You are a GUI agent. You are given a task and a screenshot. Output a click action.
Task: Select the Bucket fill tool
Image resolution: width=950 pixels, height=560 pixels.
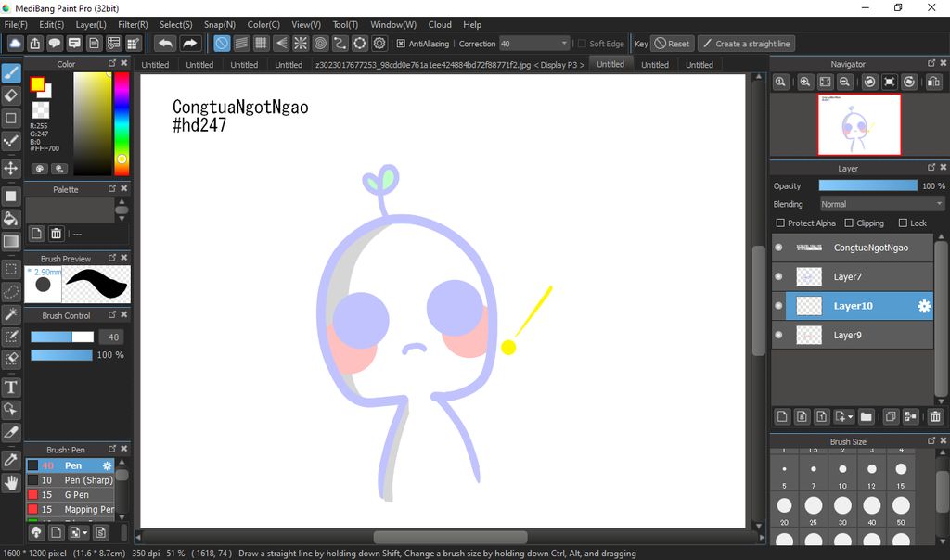pos(11,219)
